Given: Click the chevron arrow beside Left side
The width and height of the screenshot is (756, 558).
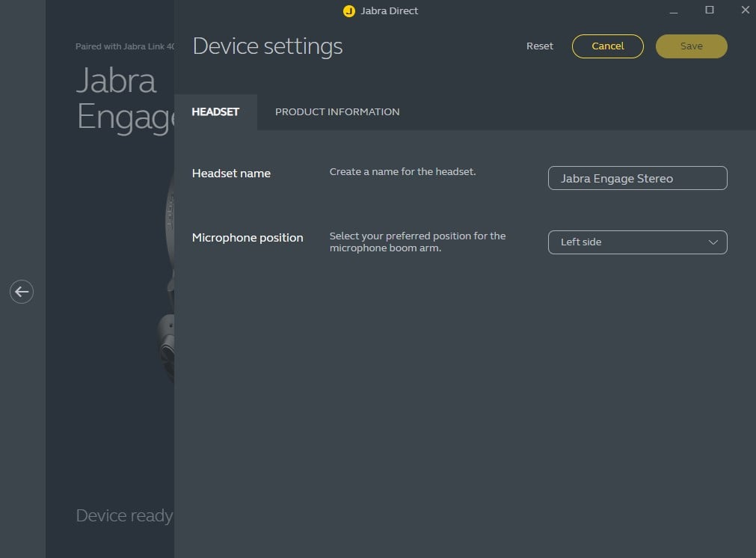Looking at the screenshot, I should coord(713,242).
